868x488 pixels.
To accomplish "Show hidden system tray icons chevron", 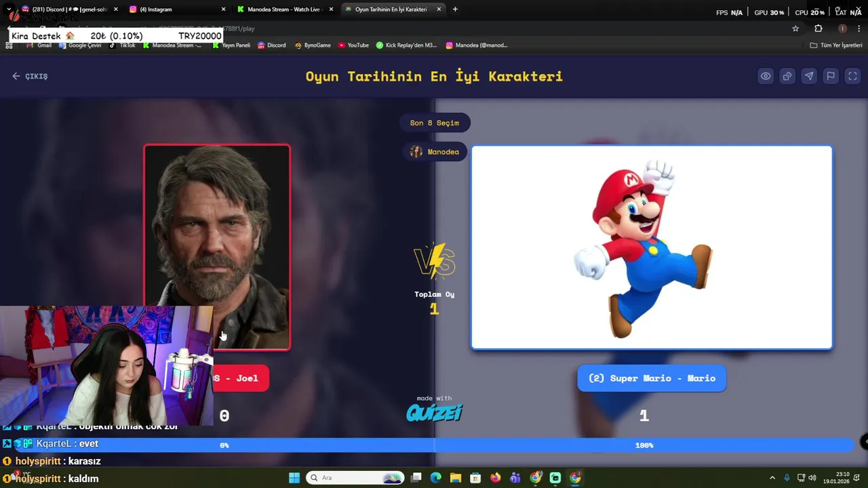I will 772,478.
